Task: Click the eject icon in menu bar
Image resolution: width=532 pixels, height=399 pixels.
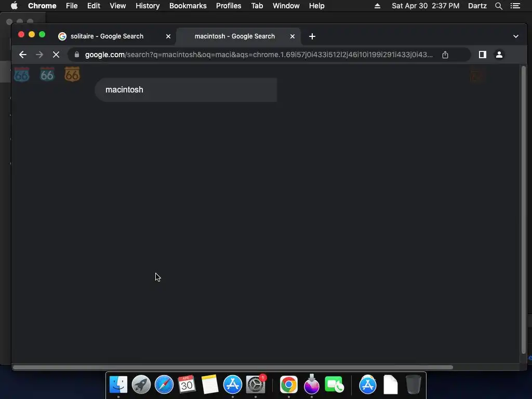Action: 377,6
